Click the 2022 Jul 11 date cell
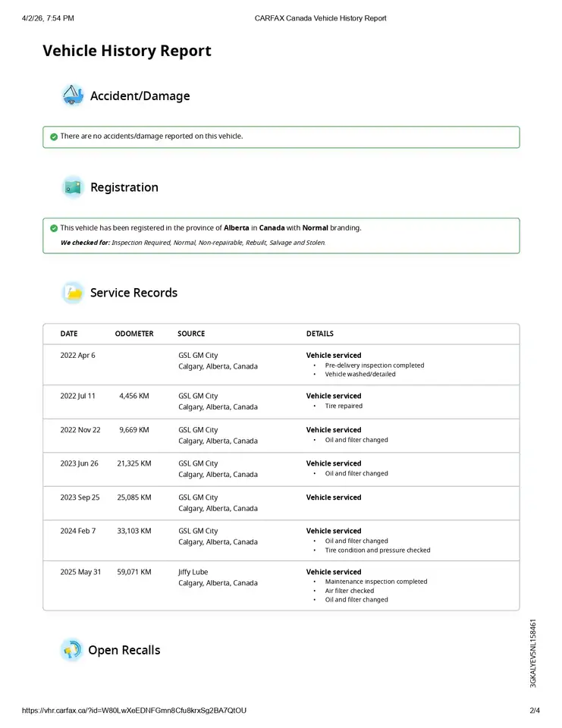562x728 pixels. click(x=77, y=396)
